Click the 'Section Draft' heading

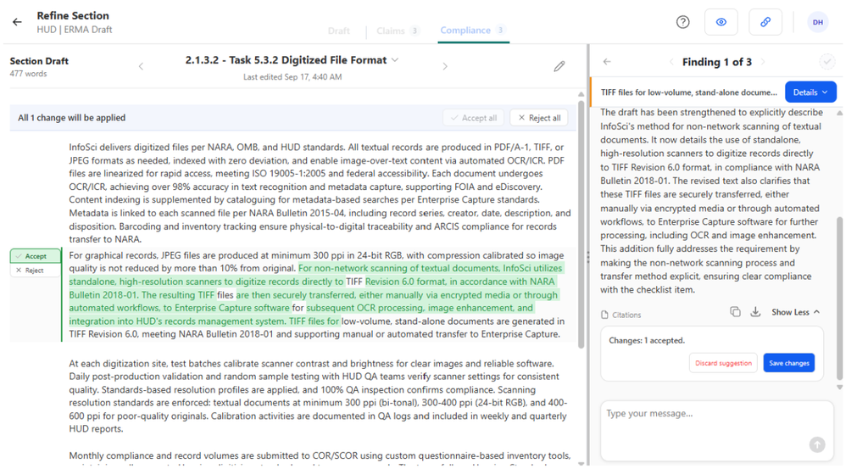point(39,61)
